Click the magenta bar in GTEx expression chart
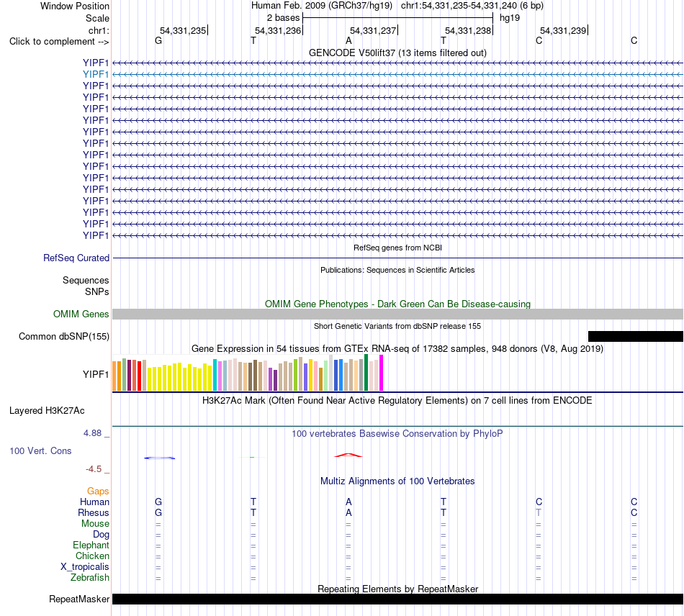Viewport: 684px width, 616px height. (x=382, y=373)
